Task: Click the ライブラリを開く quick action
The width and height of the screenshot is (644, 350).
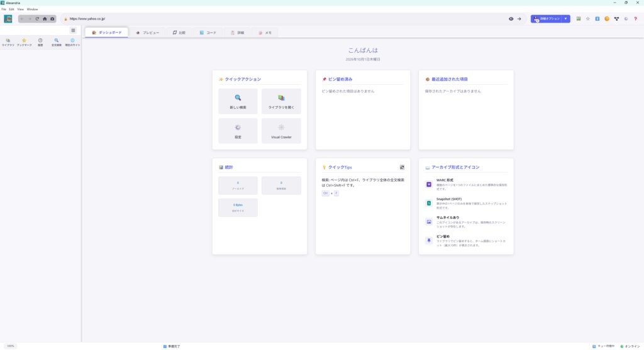Action: [281, 101]
